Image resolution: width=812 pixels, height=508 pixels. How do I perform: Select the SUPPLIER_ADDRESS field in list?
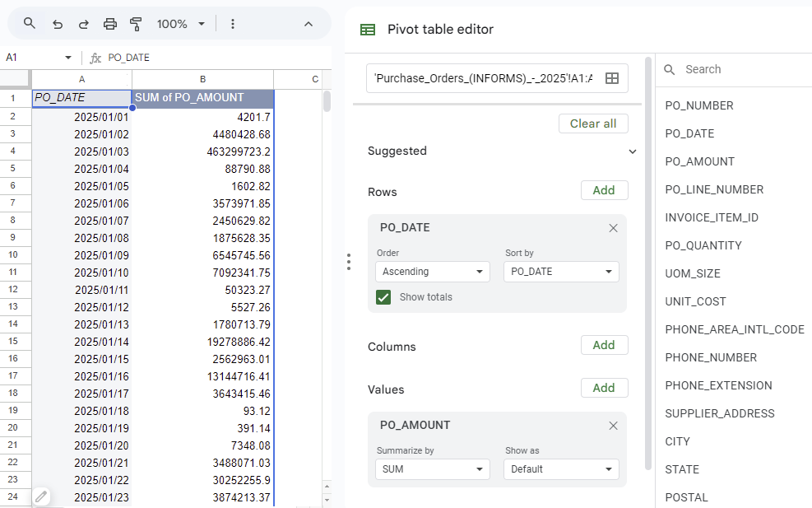[x=720, y=413]
